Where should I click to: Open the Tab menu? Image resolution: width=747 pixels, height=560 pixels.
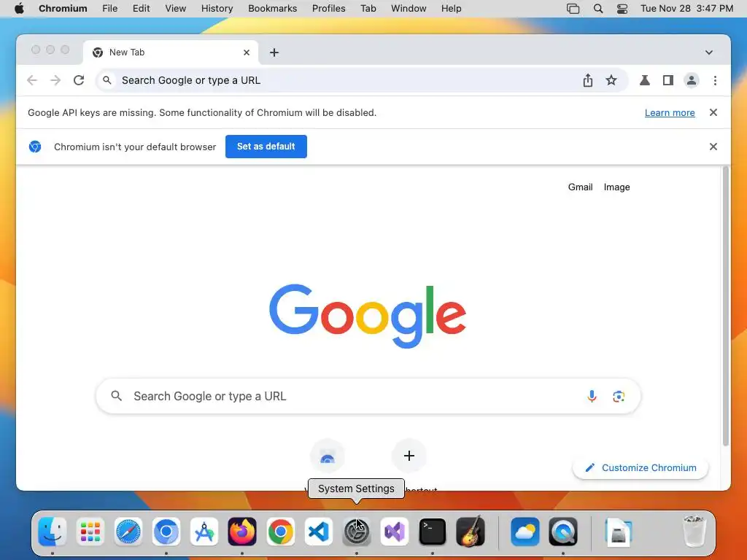(x=368, y=9)
